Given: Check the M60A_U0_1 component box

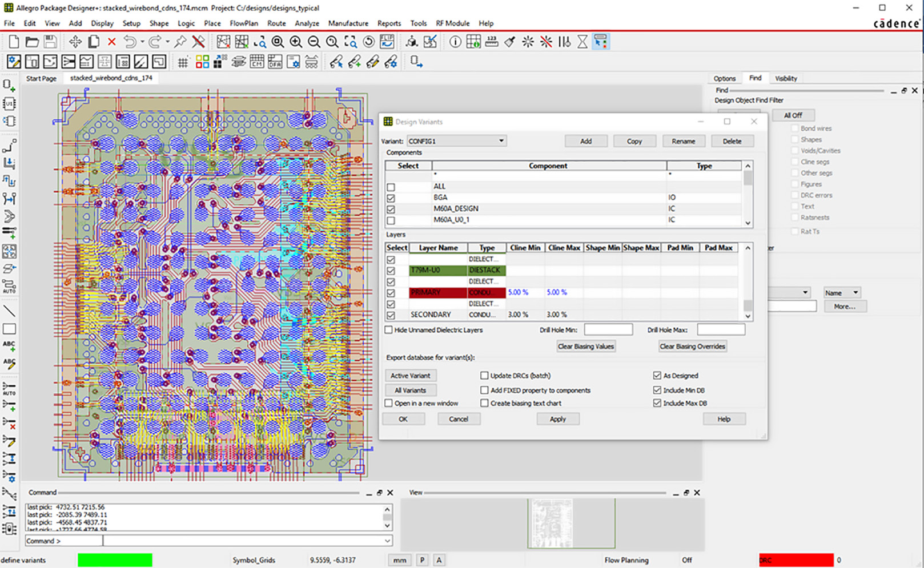Looking at the screenshot, I should (391, 220).
